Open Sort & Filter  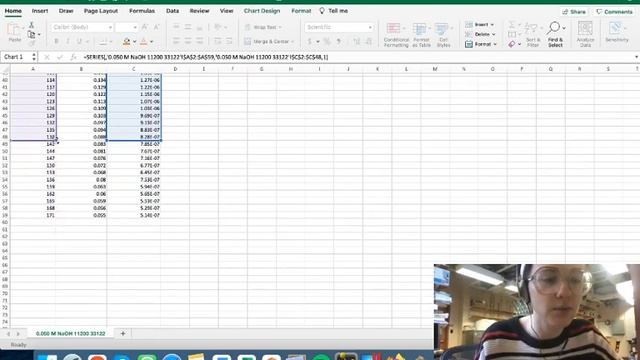coord(533,35)
